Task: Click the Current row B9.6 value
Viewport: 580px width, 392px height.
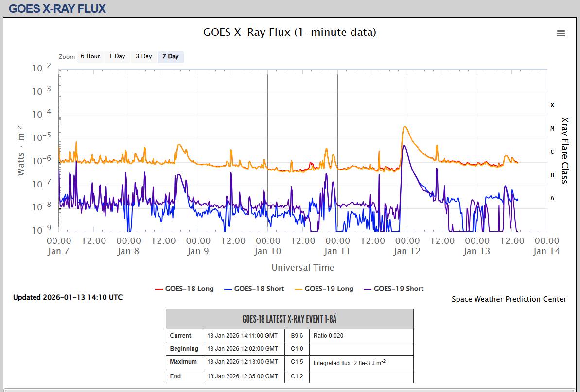Action: point(297,336)
